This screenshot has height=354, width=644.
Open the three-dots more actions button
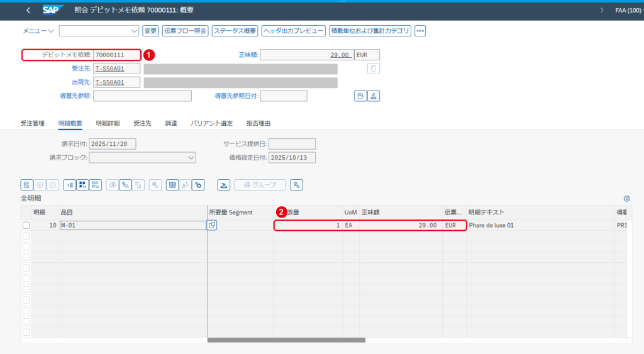coord(420,31)
